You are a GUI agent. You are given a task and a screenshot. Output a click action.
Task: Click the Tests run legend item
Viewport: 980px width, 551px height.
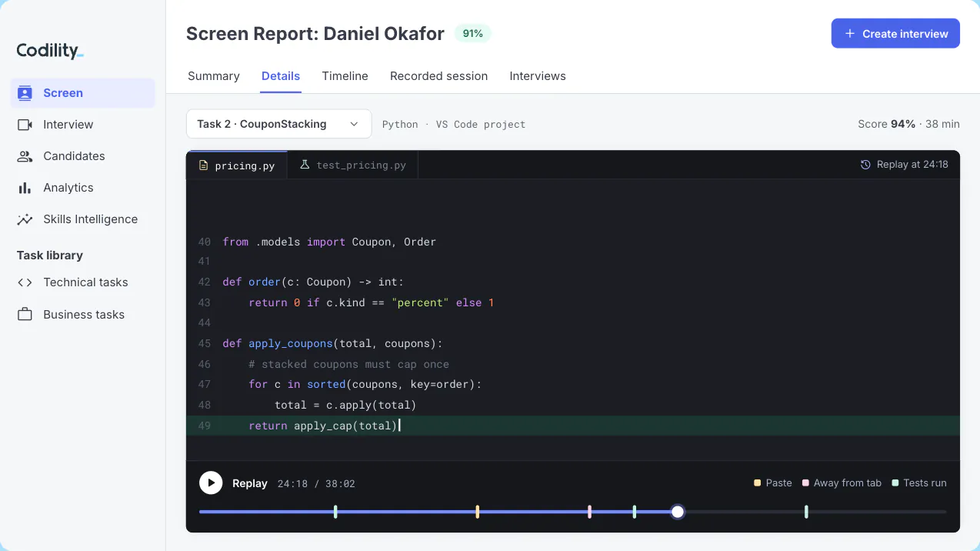pos(919,483)
